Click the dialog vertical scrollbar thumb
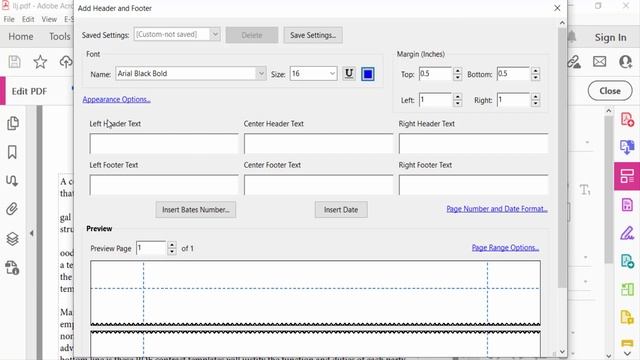Image resolution: width=640 pixels, height=360 pixels. (x=562, y=158)
